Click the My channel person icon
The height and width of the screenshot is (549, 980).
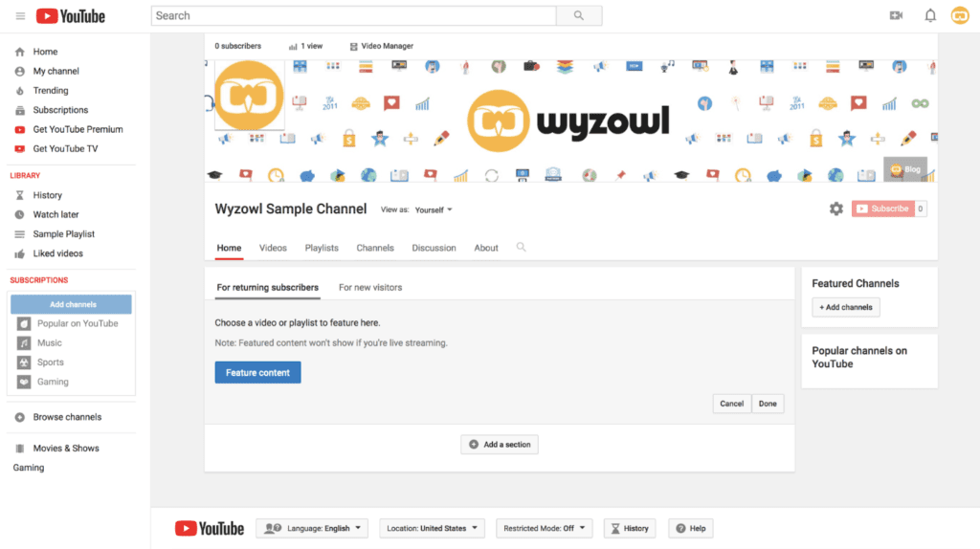tap(20, 71)
